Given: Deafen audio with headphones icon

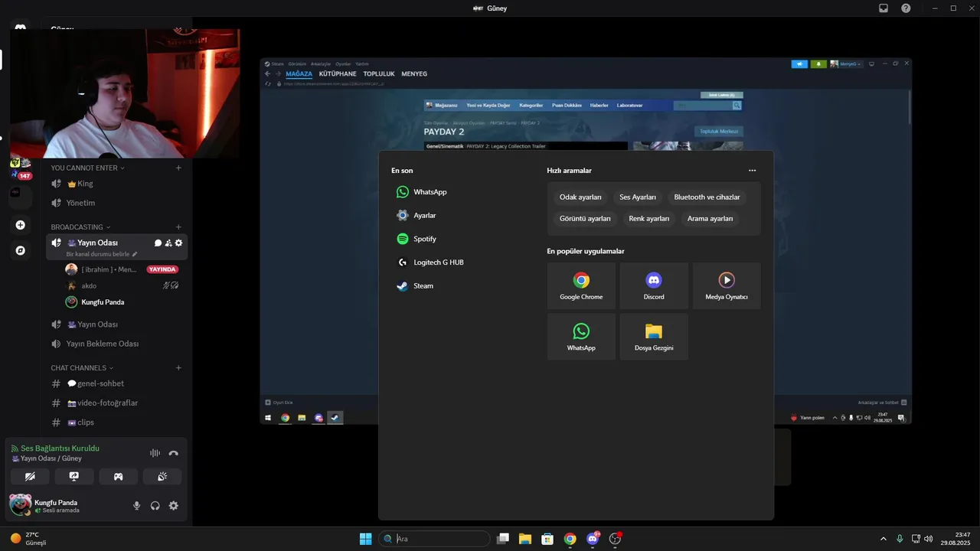Looking at the screenshot, I should click(155, 506).
